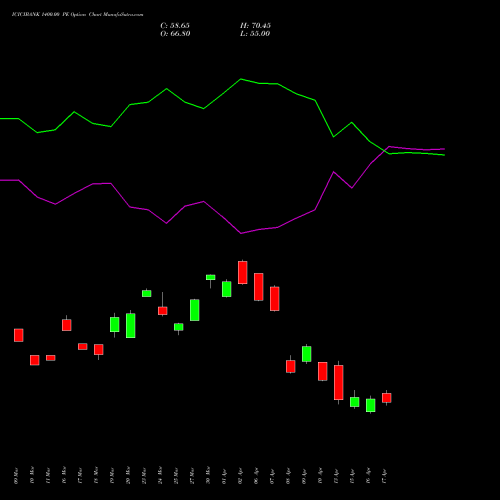
Task: Click the '09 Mar' date axis label
Action: tap(16, 475)
